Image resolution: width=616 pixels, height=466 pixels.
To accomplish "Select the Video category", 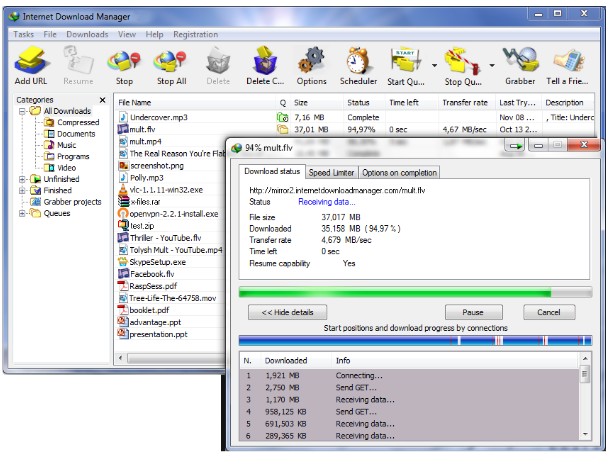I will click(60, 168).
